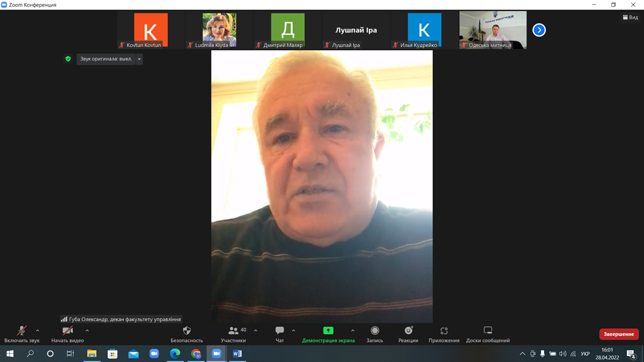The height and width of the screenshot is (362, 644).
Task: Start camera with Начать видео button
Action: [x=67, y=334]
